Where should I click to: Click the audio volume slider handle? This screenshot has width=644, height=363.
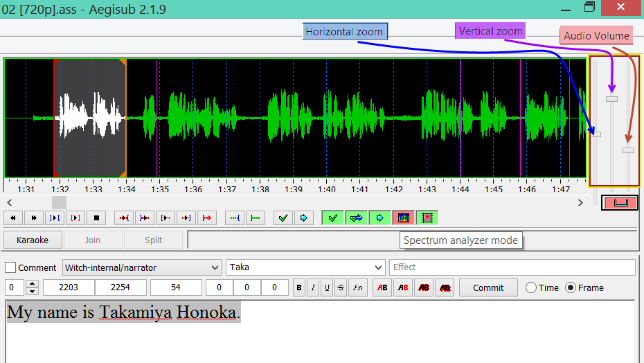tap(628, 150)
